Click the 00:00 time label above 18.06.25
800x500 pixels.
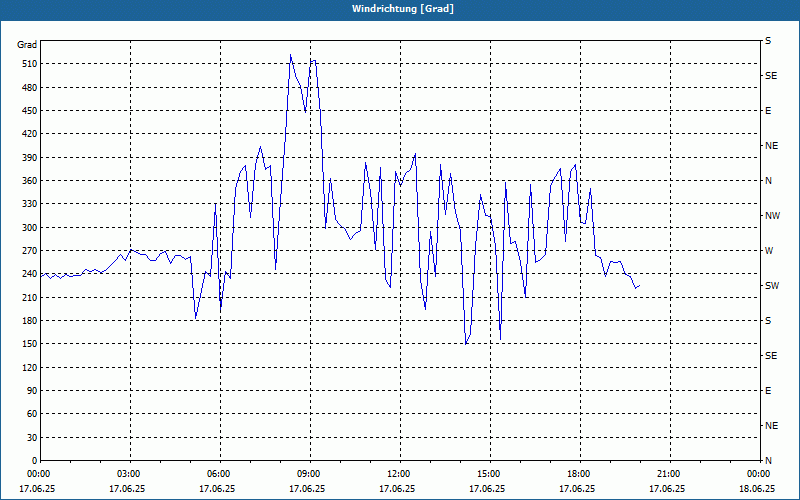[760, 473]
